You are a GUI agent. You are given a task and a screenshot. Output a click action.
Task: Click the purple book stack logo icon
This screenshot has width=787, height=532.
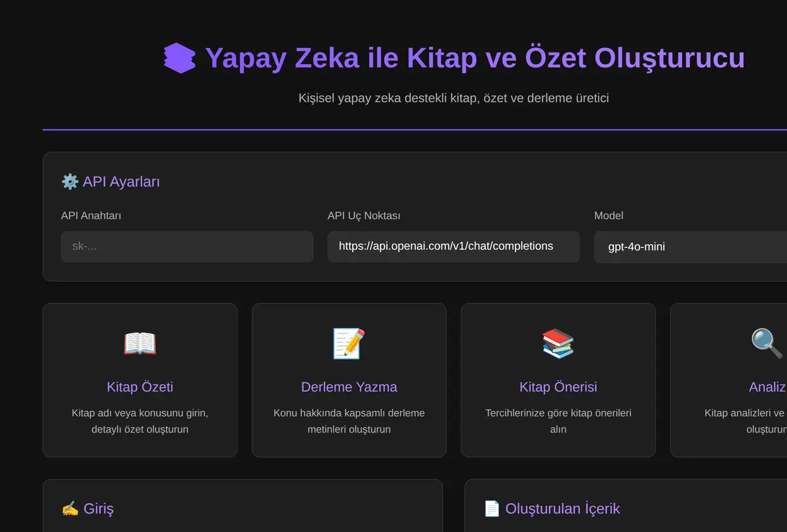pyautogui.click(x=180, y=58)
